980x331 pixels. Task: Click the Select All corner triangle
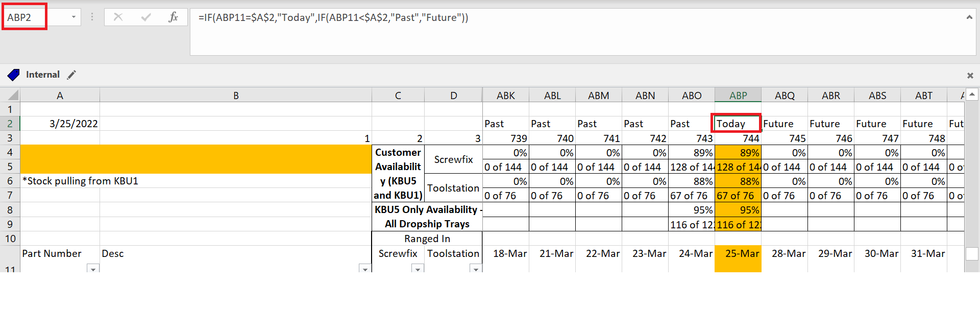pyautogui.click(x=12, y=95)
